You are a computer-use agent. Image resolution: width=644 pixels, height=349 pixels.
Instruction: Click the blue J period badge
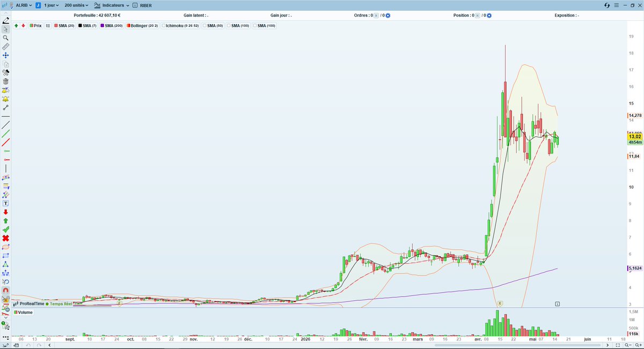point(38,5)
